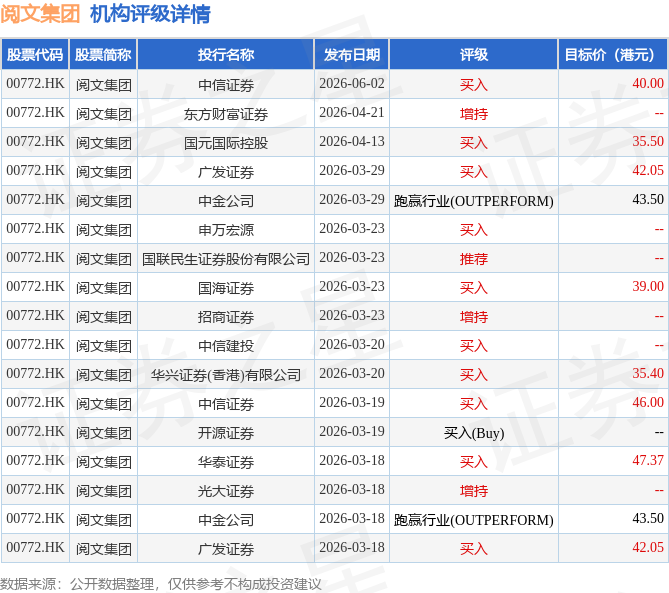This screenshot has width=669, height=593.
Task: Select the 买入(Buy) rating by 开源证券
Action: (474, 433)
